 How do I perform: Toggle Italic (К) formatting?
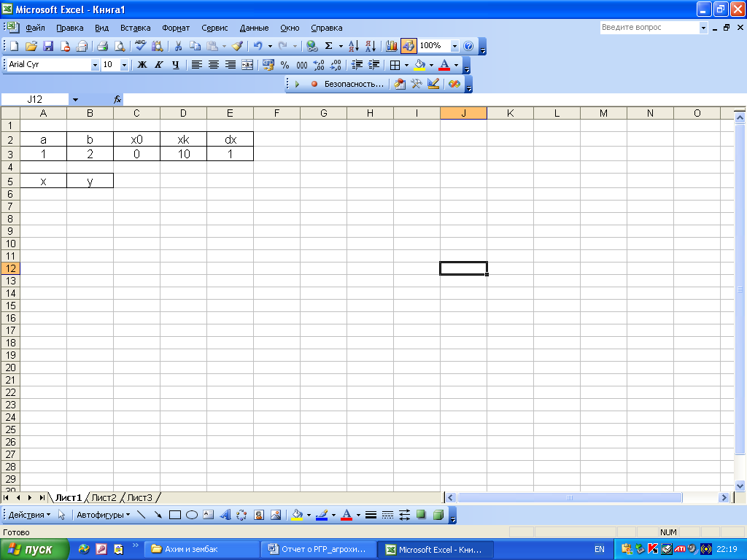(x=158, y=65)
